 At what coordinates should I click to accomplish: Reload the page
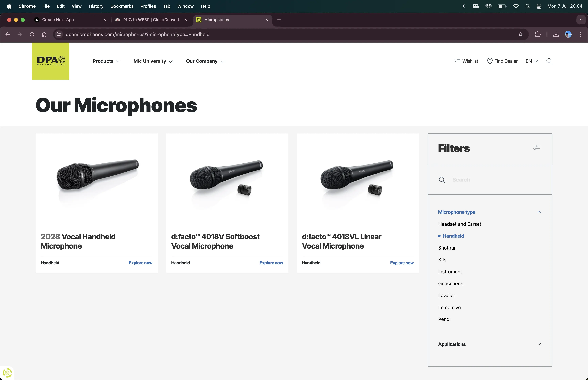pos(32,34)
